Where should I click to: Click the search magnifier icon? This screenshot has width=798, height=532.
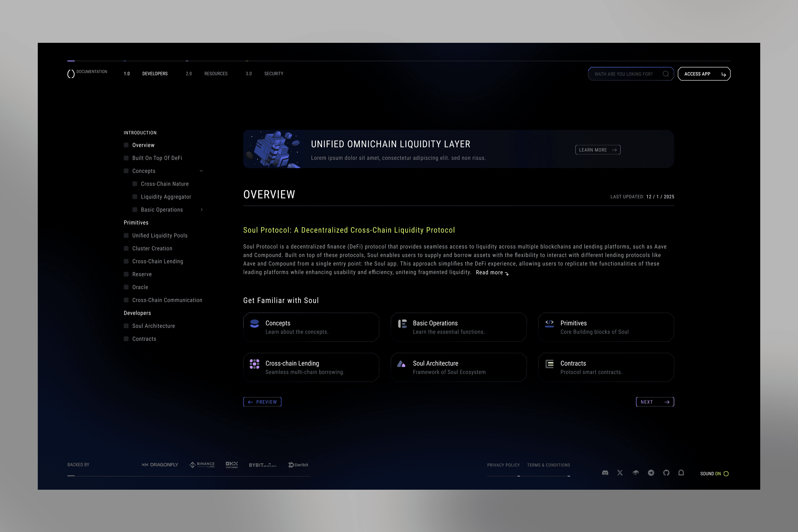pyautogui.click(x=666, y=74)
